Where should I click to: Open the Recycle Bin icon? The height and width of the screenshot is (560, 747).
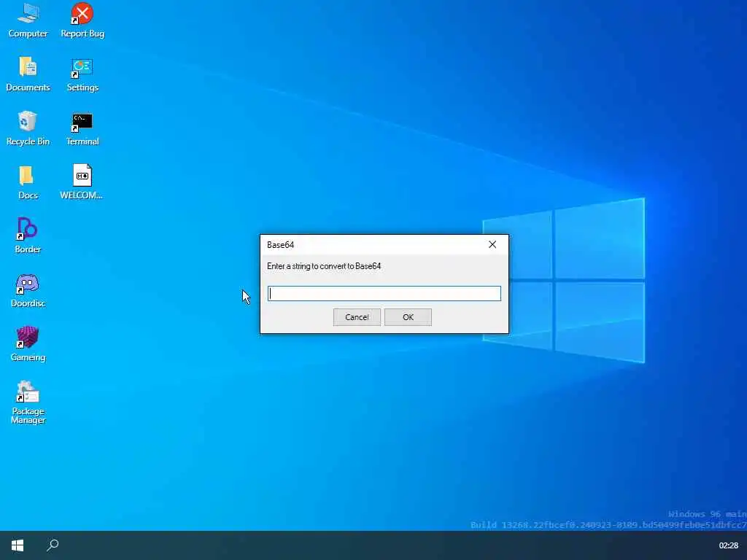(x=28, y=128)
